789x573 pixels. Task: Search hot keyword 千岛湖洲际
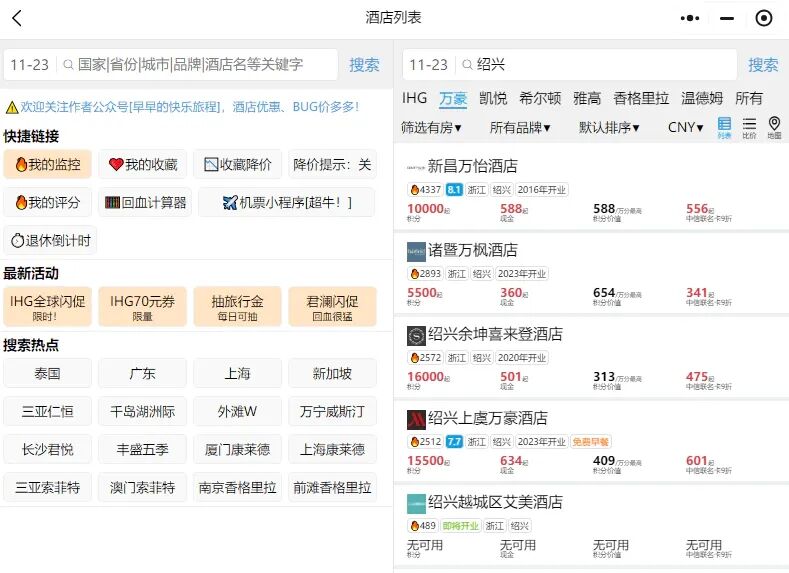tap(143, 412)
